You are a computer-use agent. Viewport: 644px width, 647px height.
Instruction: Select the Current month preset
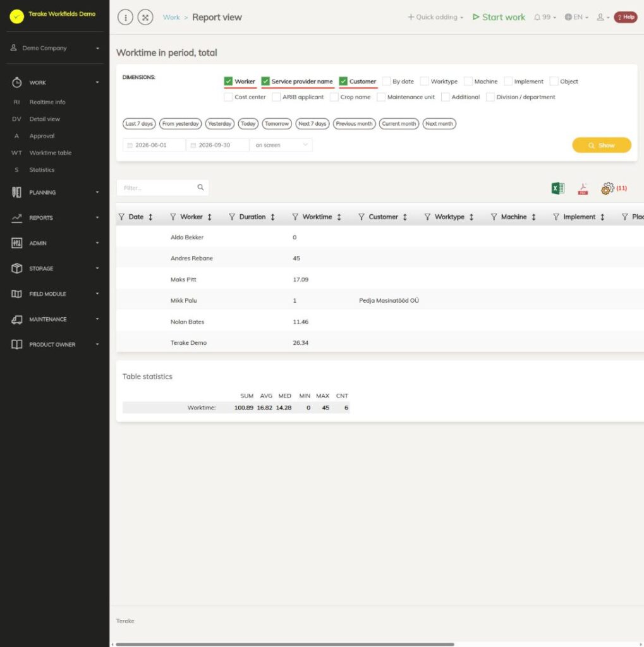[399, 124]
